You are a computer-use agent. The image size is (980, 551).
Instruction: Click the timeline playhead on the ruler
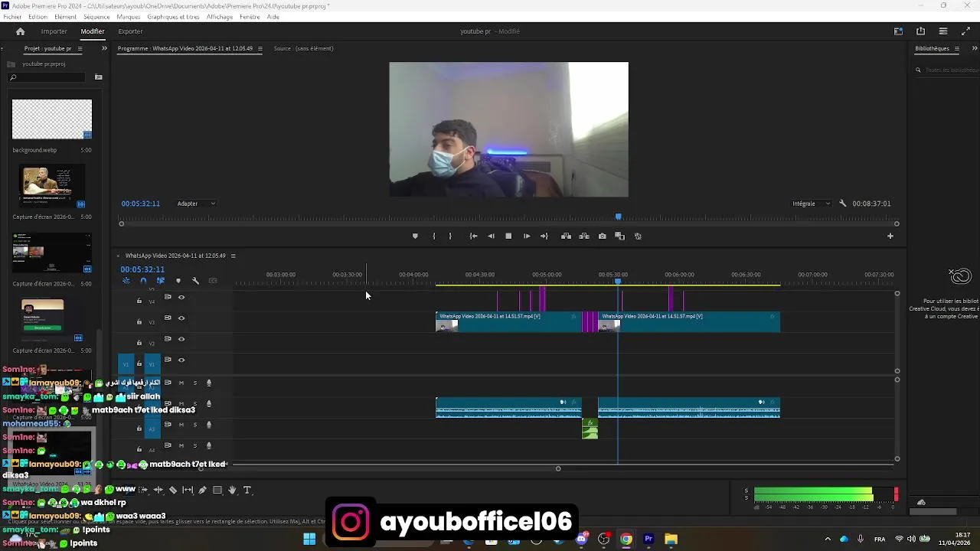[618, 282]
